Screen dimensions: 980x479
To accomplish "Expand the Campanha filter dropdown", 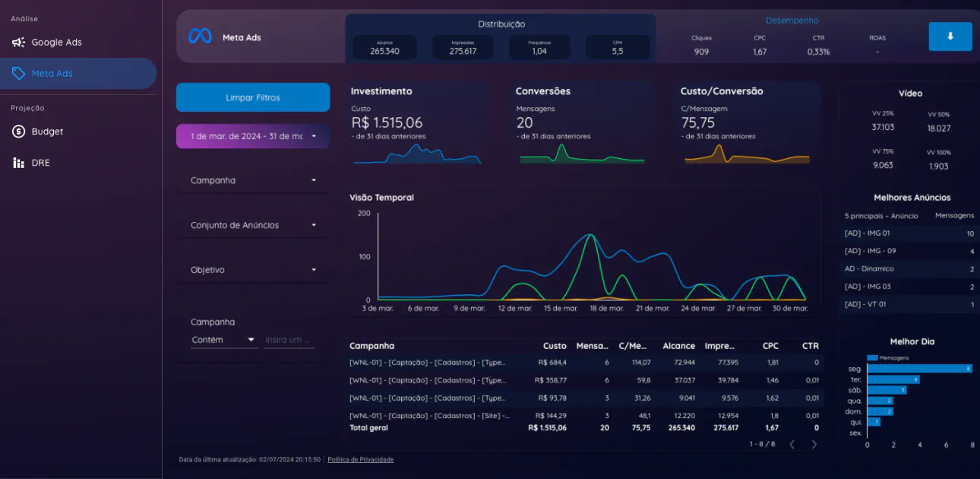I will pyautogui.click(x=253, y=181).
